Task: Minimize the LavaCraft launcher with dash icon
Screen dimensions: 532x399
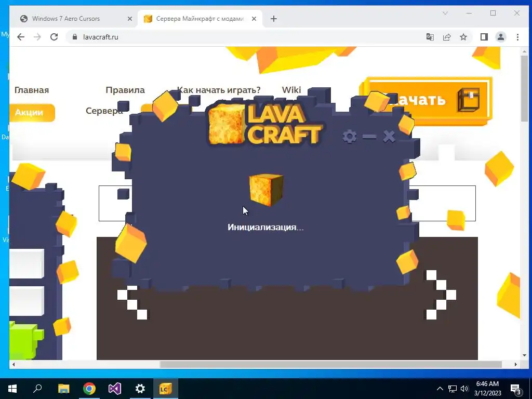Action: tap(369, 137)
